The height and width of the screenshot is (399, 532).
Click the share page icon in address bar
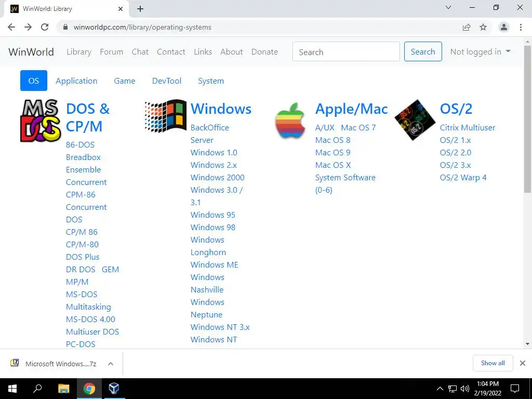(467, 27)
